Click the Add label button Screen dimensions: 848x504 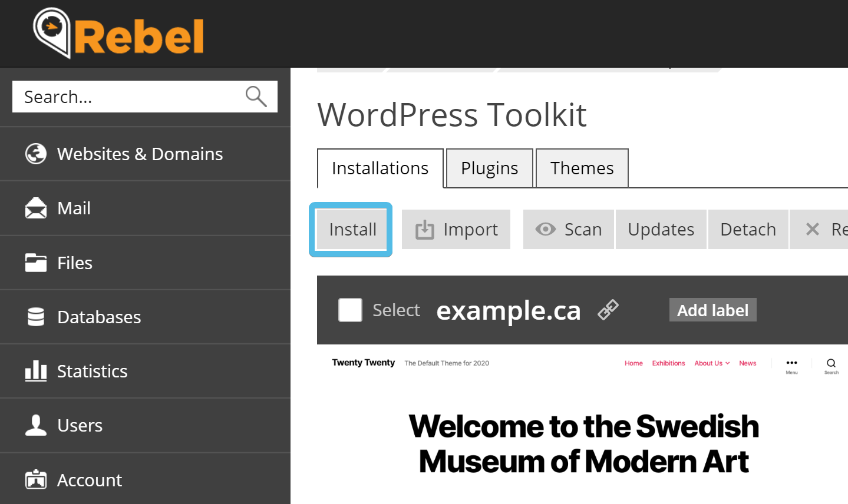point(713,310)
